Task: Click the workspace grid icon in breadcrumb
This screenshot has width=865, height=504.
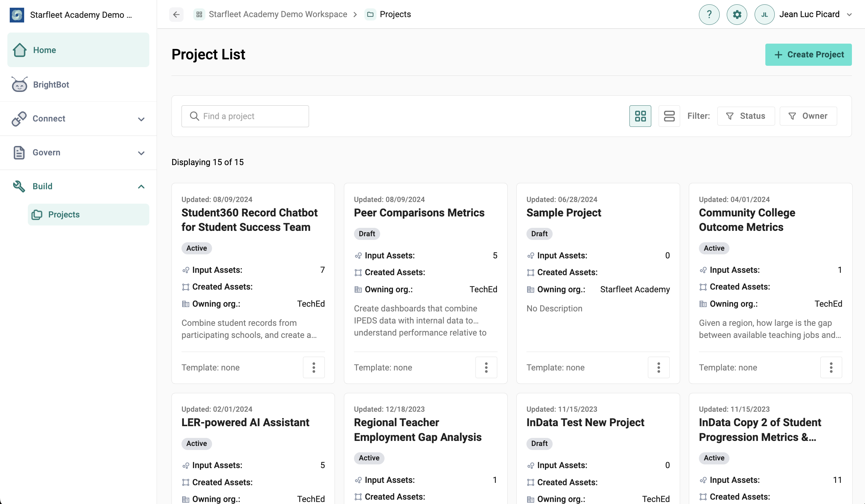Action: (199, 14)
